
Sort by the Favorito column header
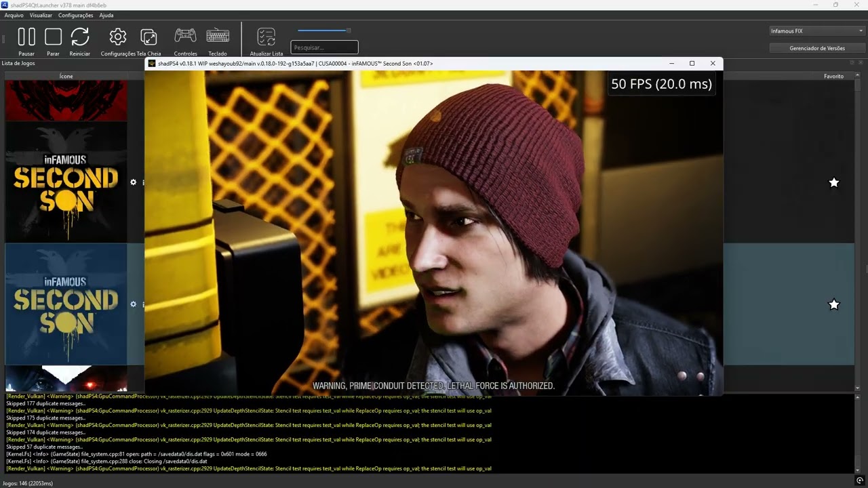pyautogui.click(x=833, y=76)
